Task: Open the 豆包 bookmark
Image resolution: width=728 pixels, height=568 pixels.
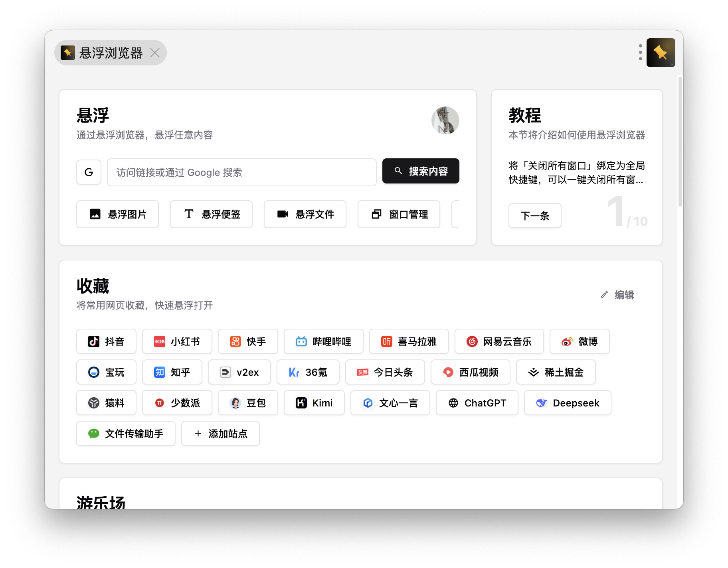Action: point(248,403)
